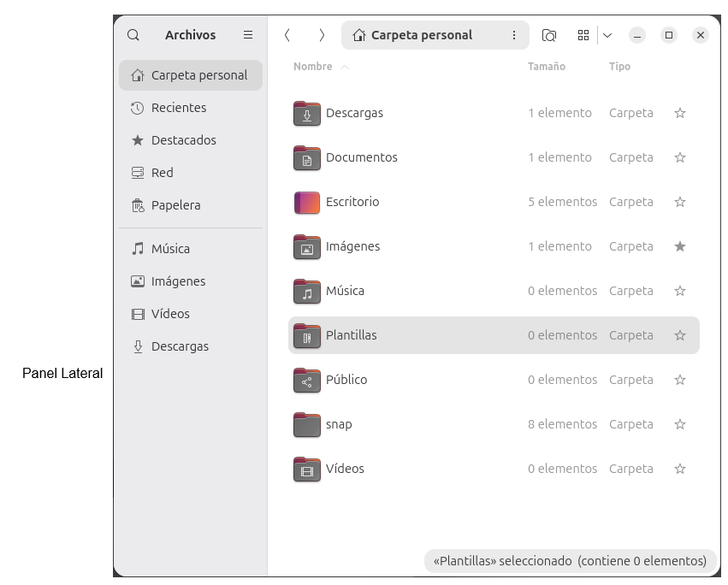Star the Descargas folder
Image resolution: width=728 pixels, height=585 pixels.
click(x=680, y=113)
